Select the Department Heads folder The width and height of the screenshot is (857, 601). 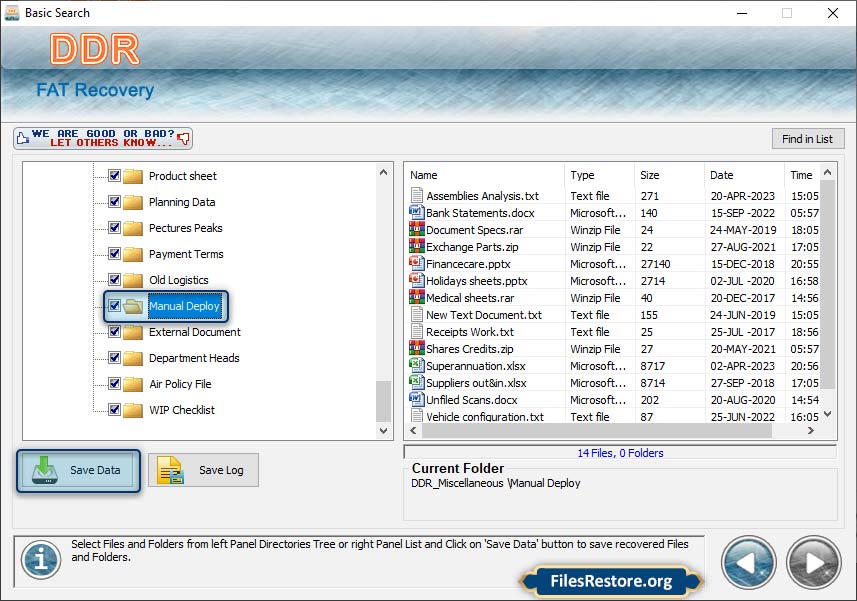point(194,358)
